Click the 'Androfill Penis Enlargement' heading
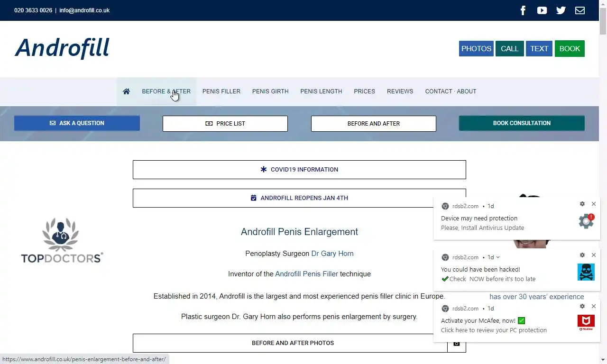 click(x=299, y=232)
